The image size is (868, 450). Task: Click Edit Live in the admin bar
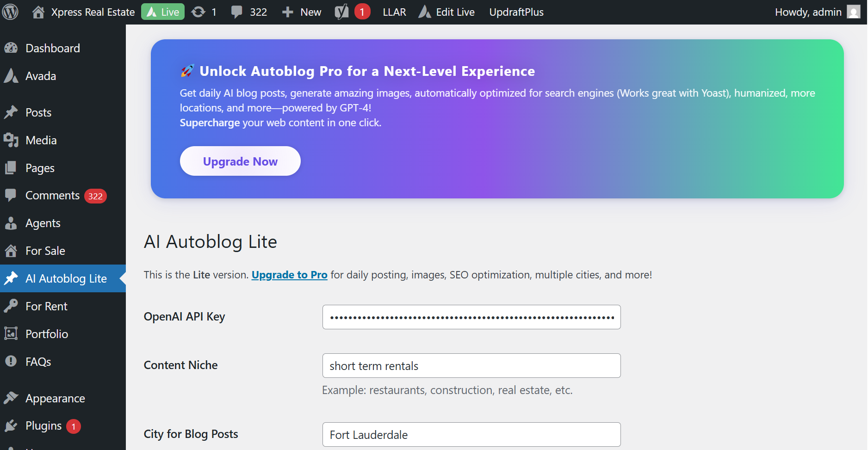coord(455,12)
